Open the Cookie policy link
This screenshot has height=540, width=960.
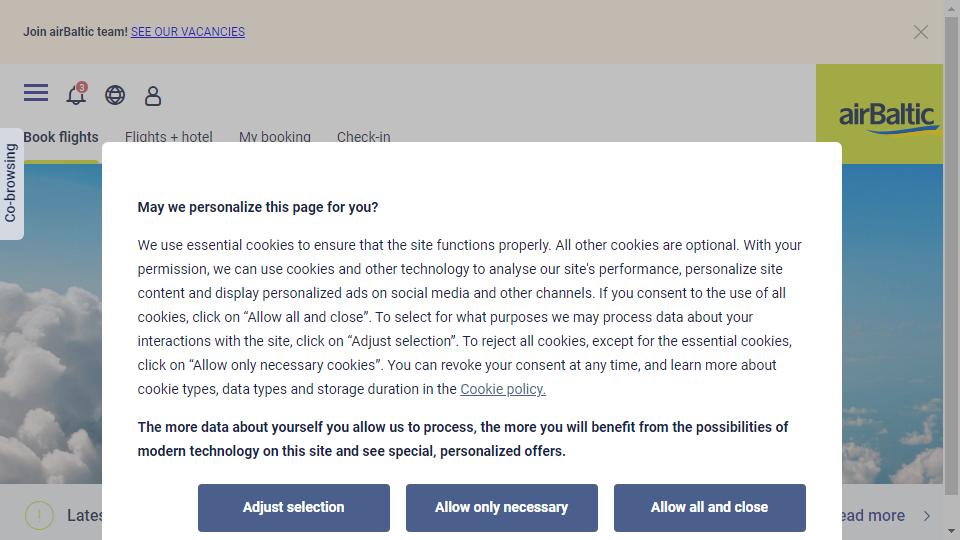pyautogui.click(x=503, y=389)
